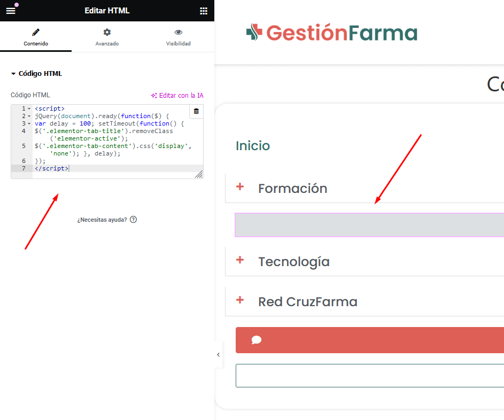Switch to the Visibilidad tab

179,37
